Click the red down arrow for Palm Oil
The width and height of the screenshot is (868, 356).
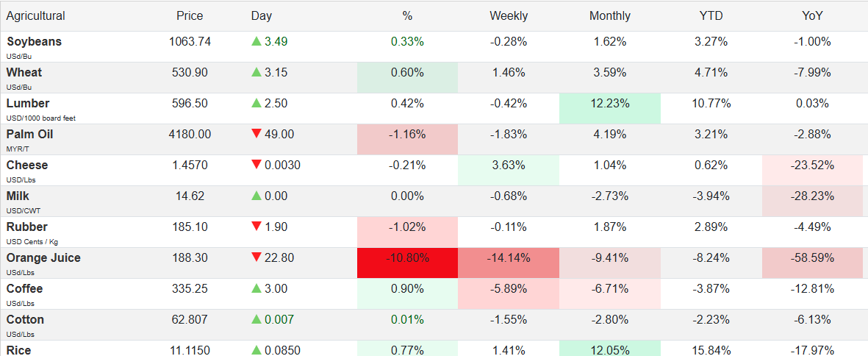pyautogui.click(x=257, y=135)
